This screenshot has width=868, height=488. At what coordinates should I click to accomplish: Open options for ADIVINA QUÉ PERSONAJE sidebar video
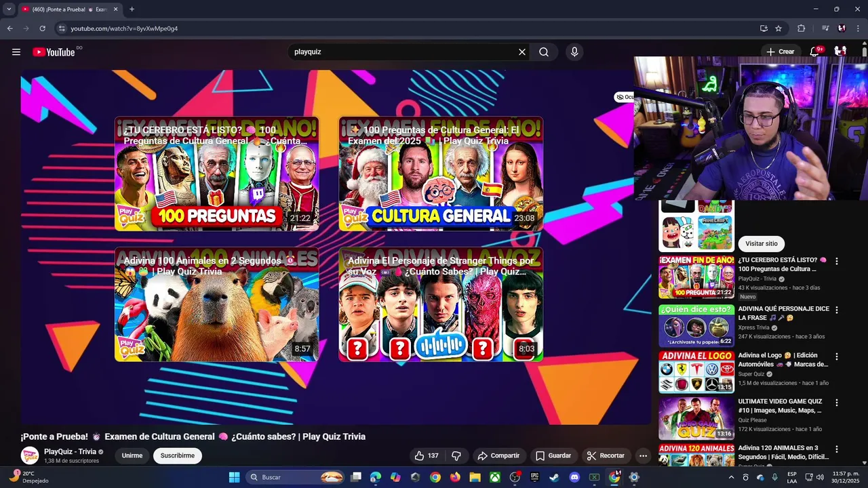pyautogui.click(x=837, y=310)
